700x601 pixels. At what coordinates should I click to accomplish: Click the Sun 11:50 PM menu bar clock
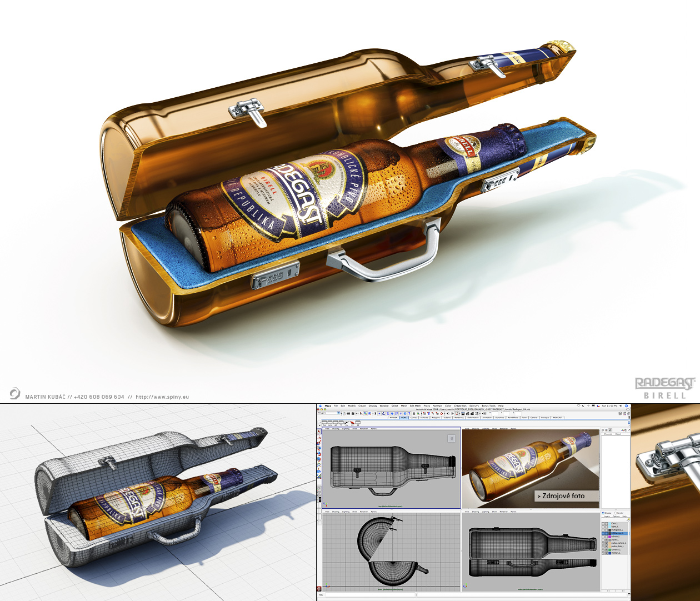609,406
